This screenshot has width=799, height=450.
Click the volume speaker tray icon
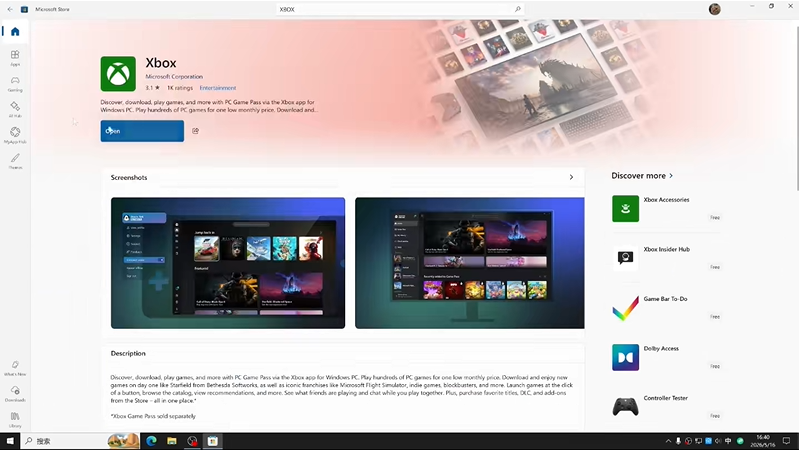(x=718, y=441)
